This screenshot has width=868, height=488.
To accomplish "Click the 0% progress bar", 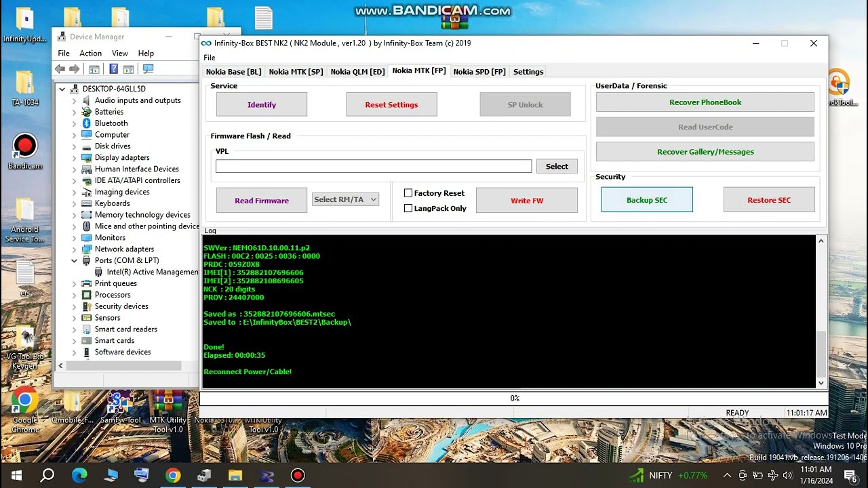I will point(514,399).
